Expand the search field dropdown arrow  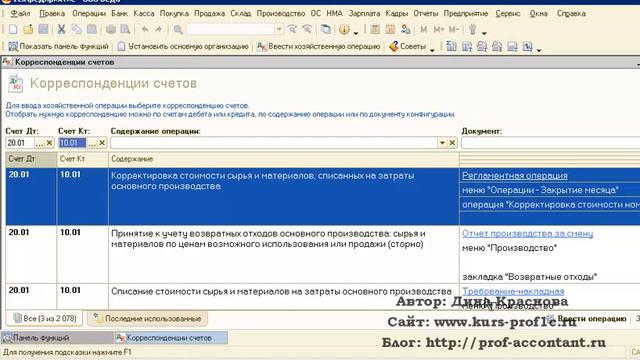pos(278,29)
